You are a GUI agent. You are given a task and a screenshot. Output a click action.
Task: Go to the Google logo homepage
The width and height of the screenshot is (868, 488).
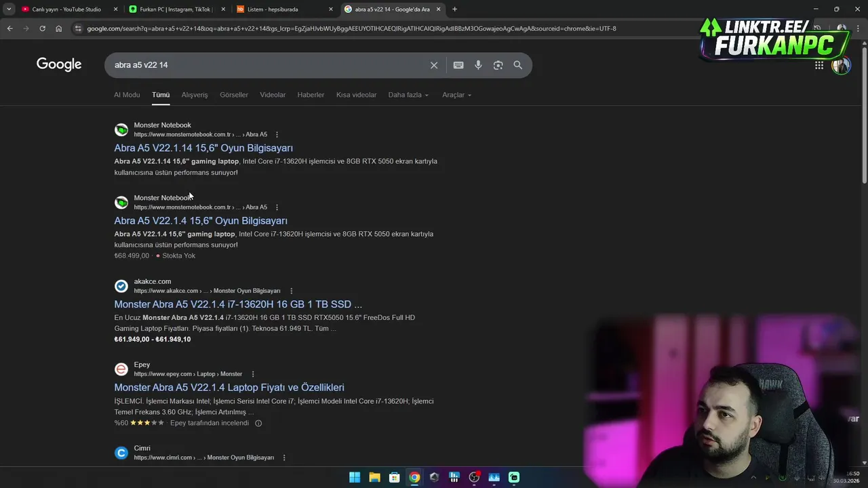(59, 64)
